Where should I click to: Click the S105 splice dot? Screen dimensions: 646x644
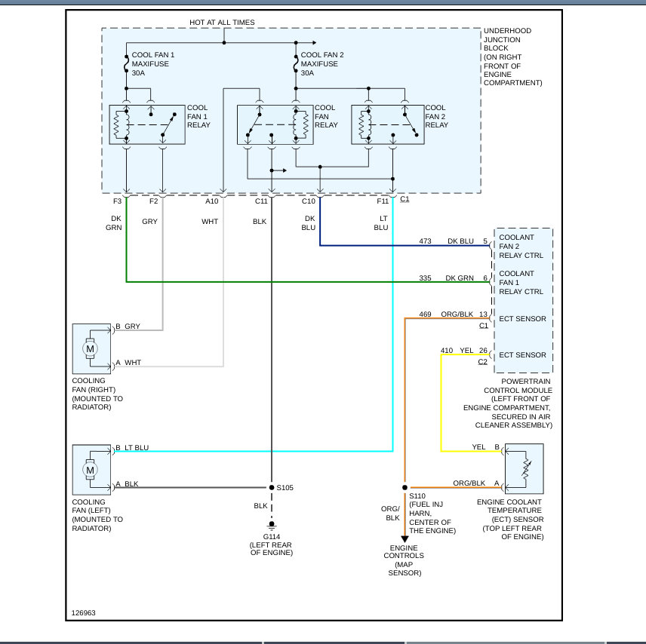point(272,488)
